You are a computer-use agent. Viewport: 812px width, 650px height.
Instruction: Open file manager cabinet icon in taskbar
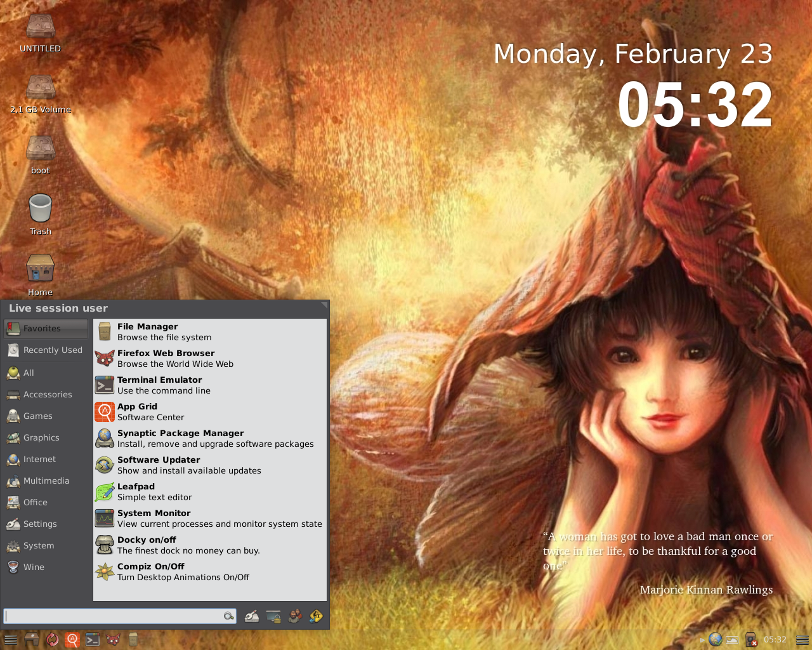coord(133,640)
